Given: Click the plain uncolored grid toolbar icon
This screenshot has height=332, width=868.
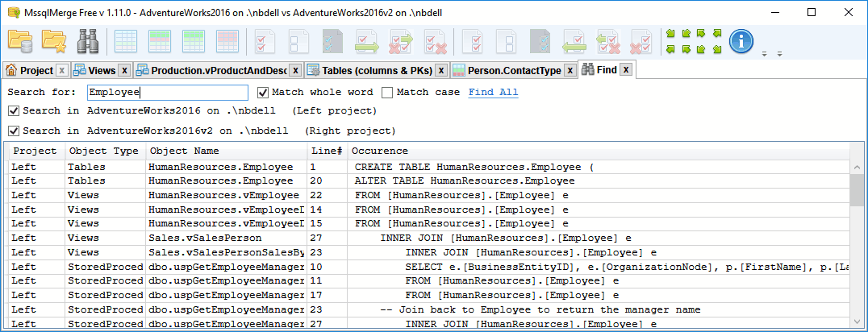Looking at the screenshot, I should point(126,42).
